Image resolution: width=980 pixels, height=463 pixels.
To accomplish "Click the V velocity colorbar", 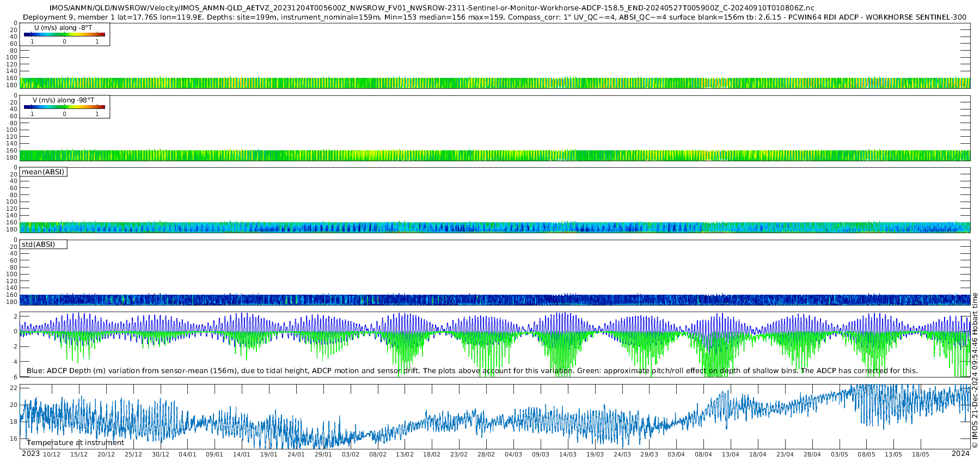I will click(x=64, y=107).
